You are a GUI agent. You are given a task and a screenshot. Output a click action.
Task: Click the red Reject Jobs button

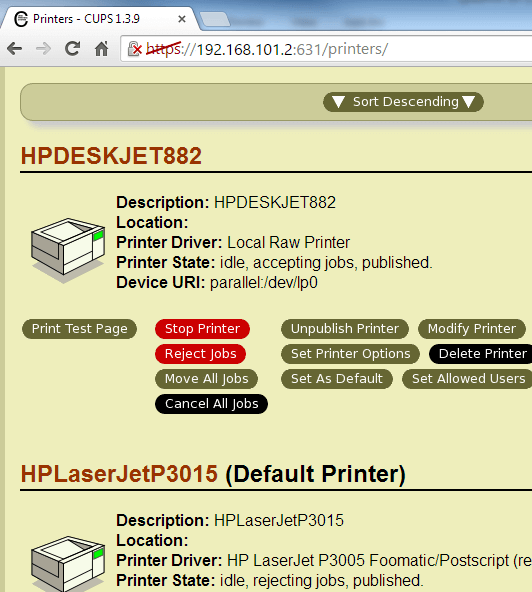coord(200,354)
